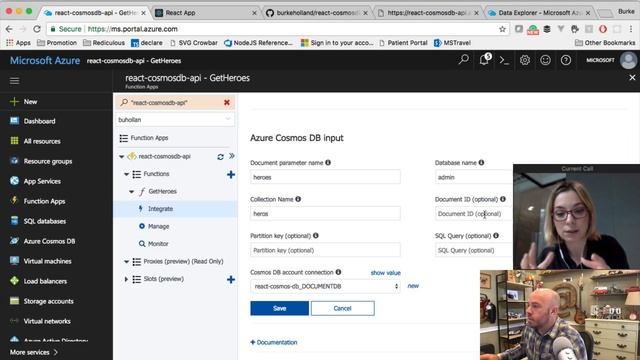
Task: Open SQL databases
Action: pyautogui.click(x=38, y=221)
